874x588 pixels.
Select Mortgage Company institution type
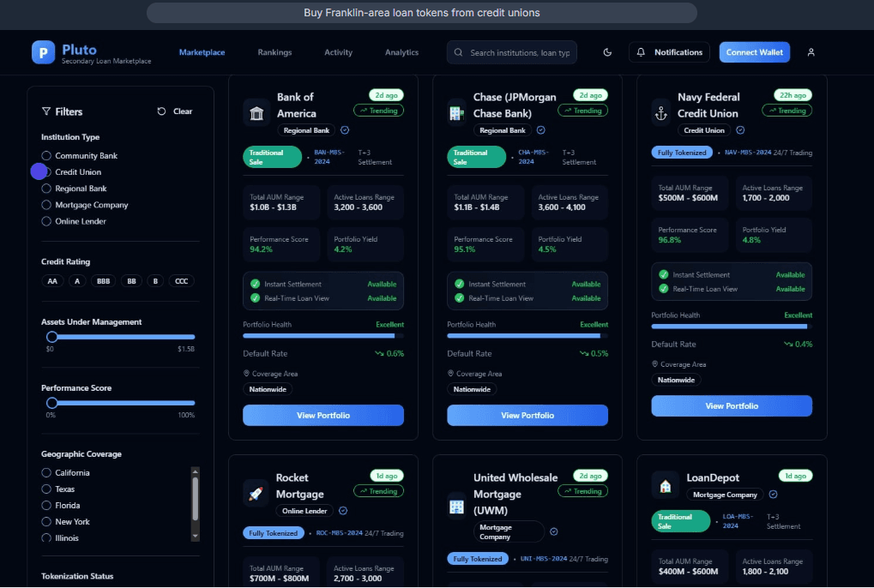click(46, 205)
